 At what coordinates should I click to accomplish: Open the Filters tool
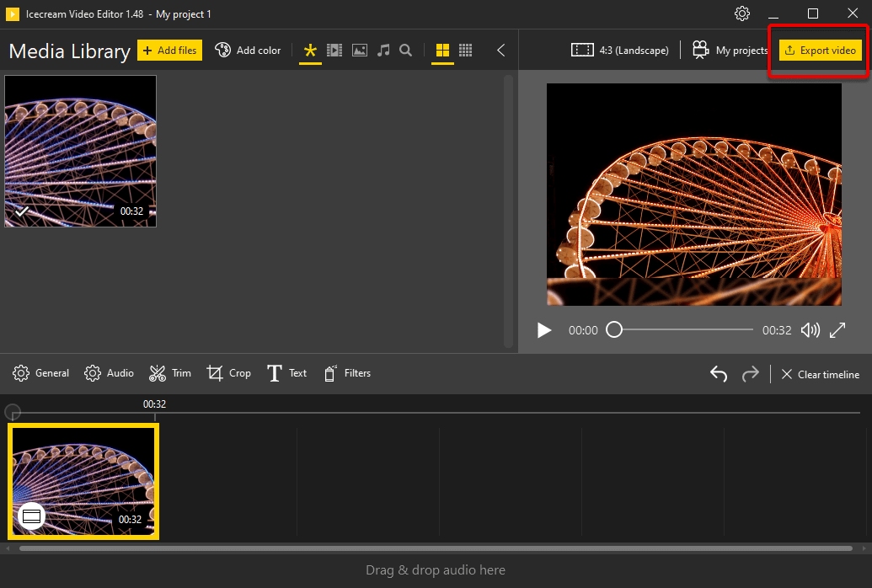(x=347, y=373)
